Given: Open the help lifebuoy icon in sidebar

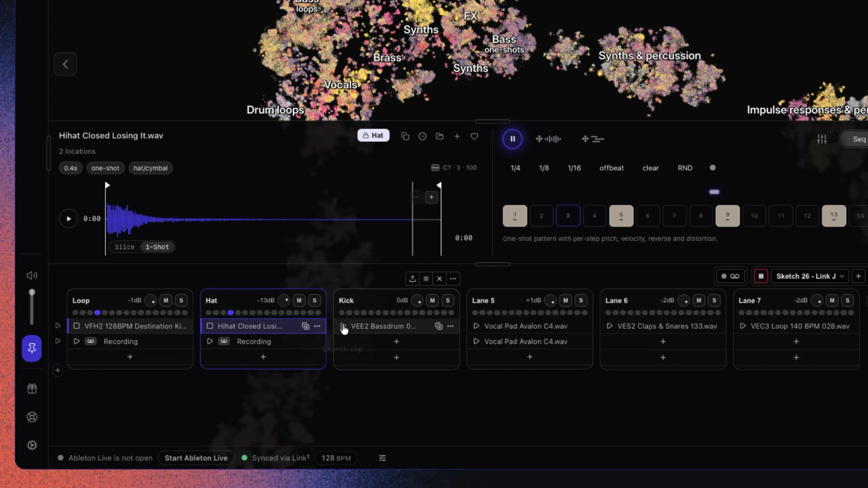Looking at the screenshot, I should [x=32, y=417].
